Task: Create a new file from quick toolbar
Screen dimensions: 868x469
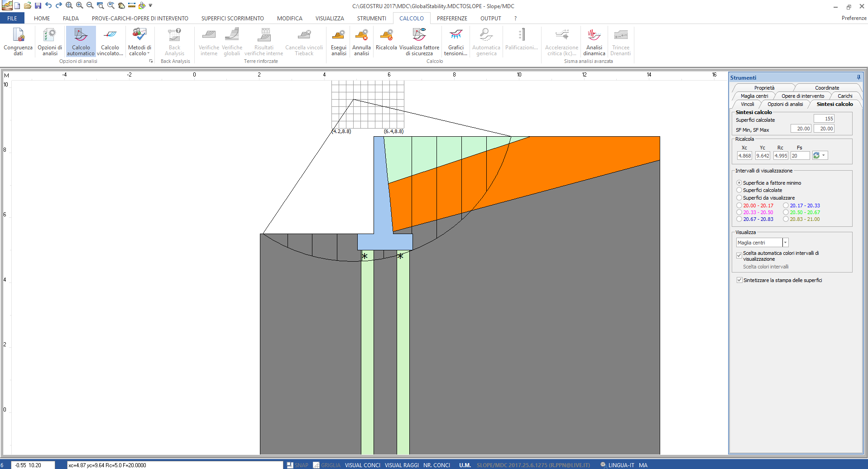Action: click(x=17, y=5)
